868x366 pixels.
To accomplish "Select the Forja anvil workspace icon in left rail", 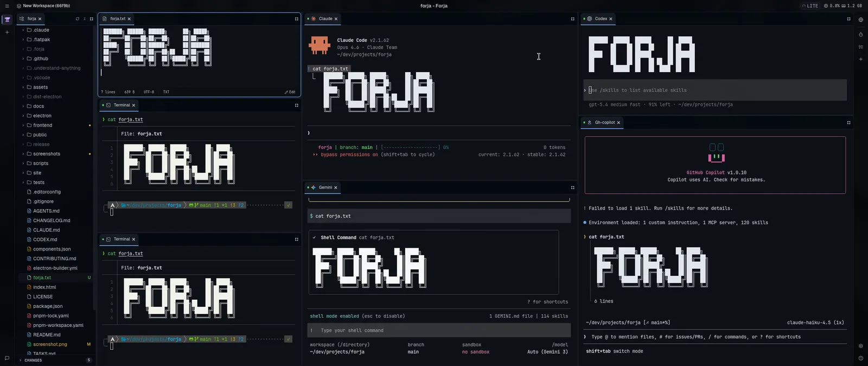I will pyautogui.click(x=7, y=20).
